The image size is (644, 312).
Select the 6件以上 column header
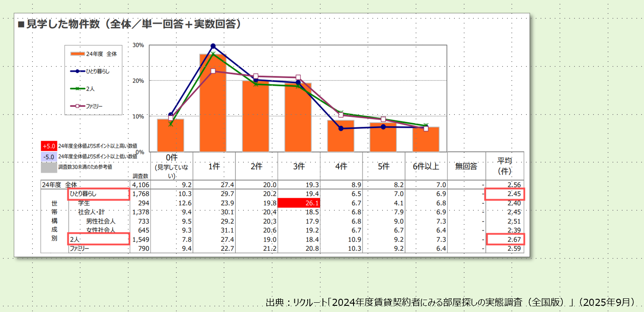pos(426,166)
